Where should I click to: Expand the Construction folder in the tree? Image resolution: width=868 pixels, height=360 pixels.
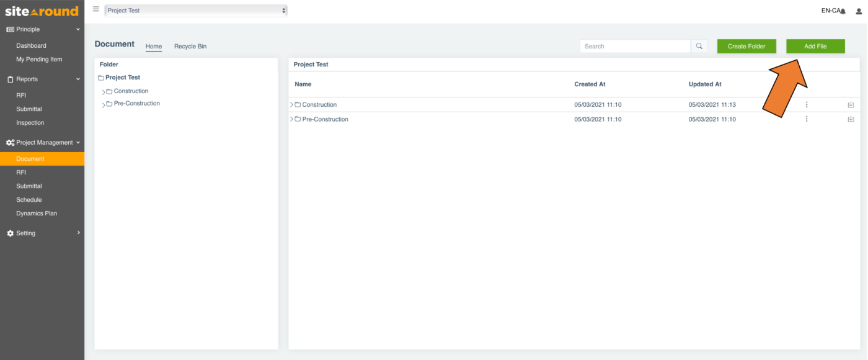[x=104, y=91]
